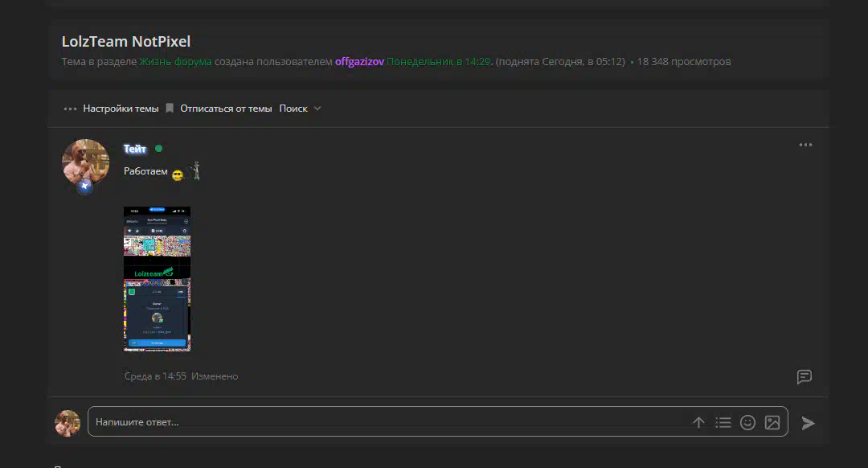Click the Среда в 14:55 post timestamp
The width and height of the screenshot is (868, 468).
point(155,376)
